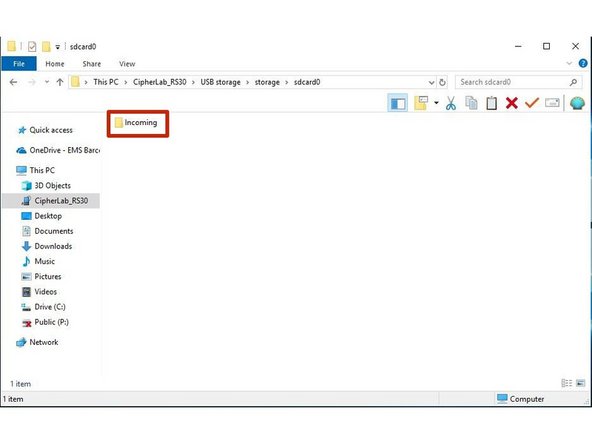592x444 pixels.
Task: Maximize the sdcard0 window
Action: click(x=546, y=46)
